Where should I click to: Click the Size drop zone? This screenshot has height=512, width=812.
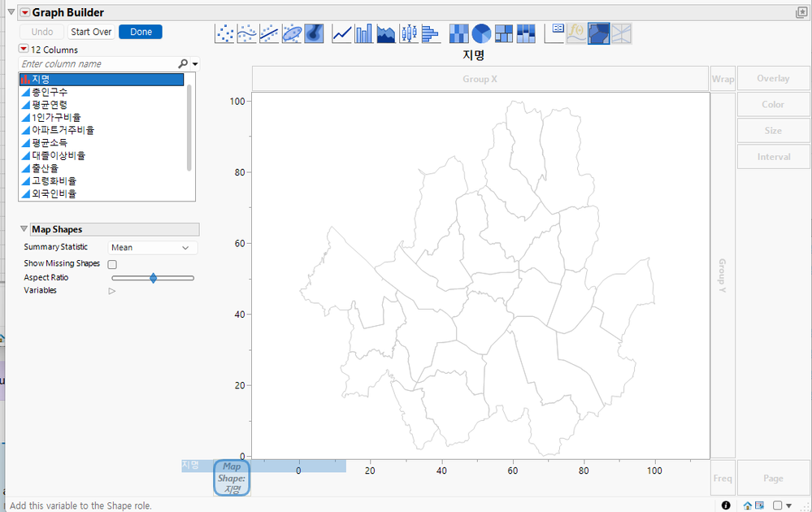[773, 131]
